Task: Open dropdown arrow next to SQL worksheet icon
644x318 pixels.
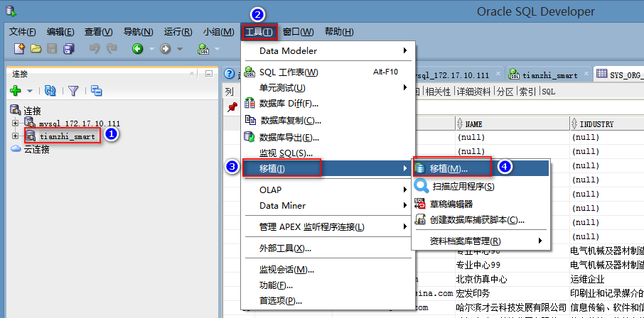Action: pyautogui.click(x=217, y=49)
